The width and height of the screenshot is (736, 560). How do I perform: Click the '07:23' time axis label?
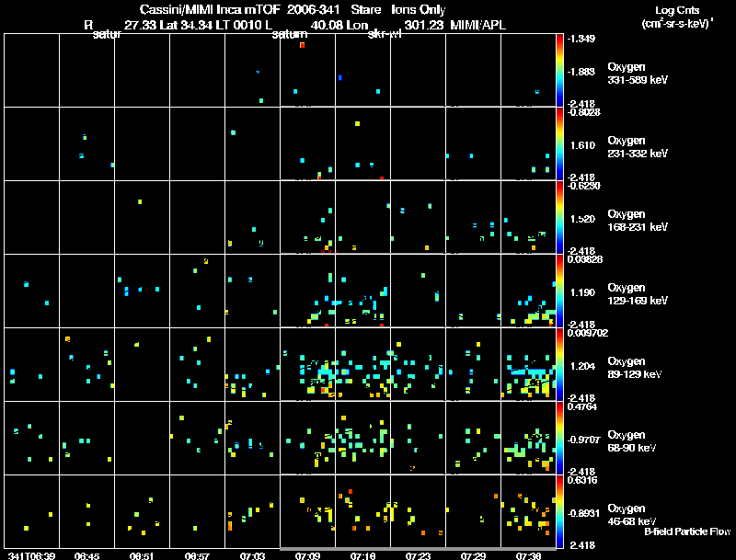[418, 555]
